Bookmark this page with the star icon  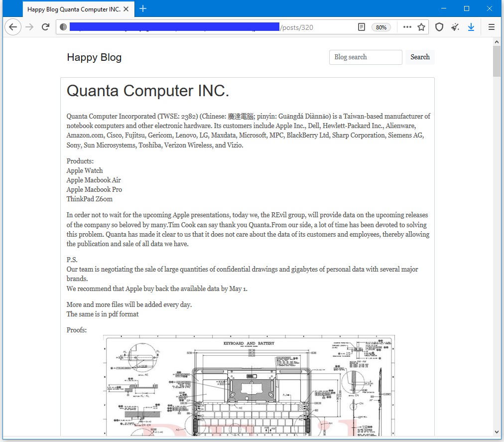pos(421,27)
